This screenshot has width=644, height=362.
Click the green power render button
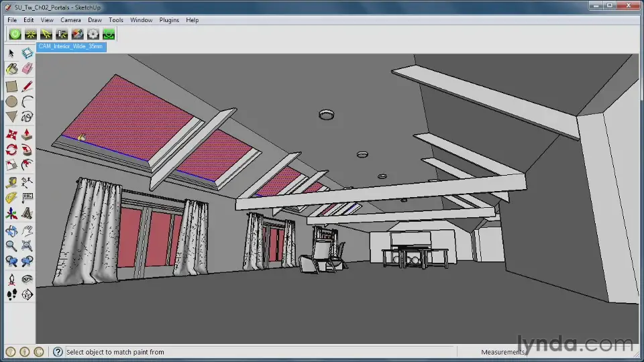tap(15, 34)
